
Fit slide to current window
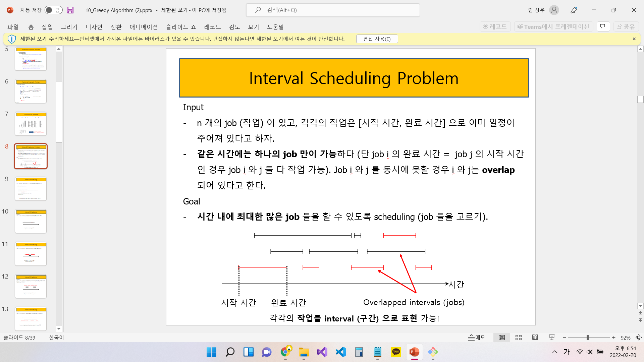click(x=639, y=338)
